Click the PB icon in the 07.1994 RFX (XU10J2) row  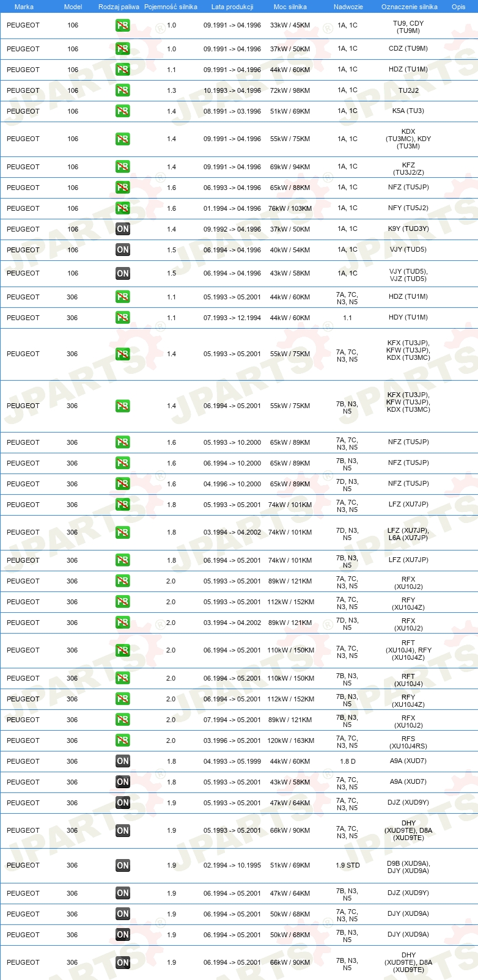click(123, 720)
